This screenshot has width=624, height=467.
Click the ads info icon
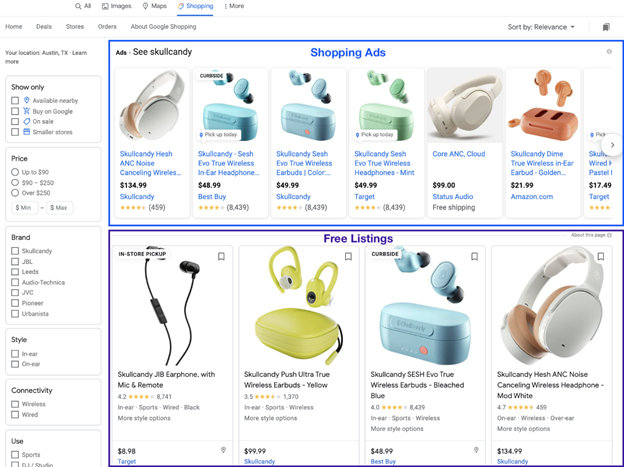[x=609, y=52]
